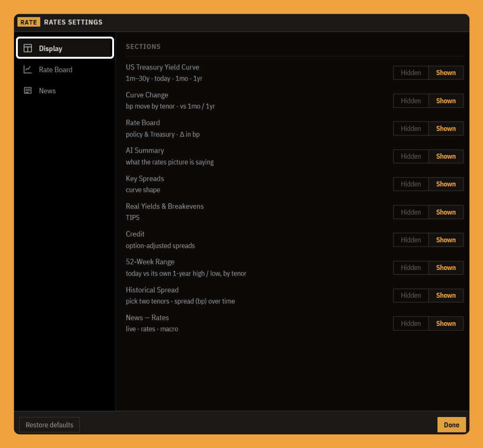The image size is (483, 448).
Task: Show the AI Summary section
Action: click(x=446, y=156)
